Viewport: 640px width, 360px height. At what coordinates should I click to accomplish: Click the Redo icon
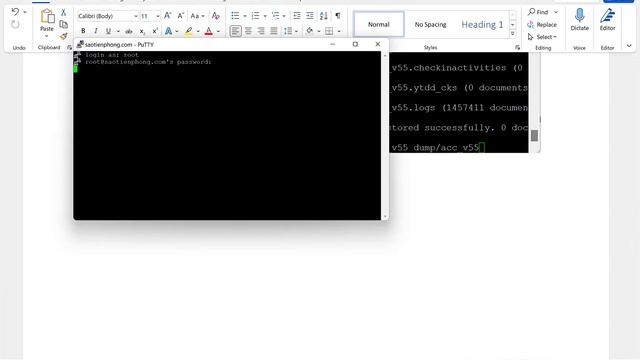(x=15, y=25)
